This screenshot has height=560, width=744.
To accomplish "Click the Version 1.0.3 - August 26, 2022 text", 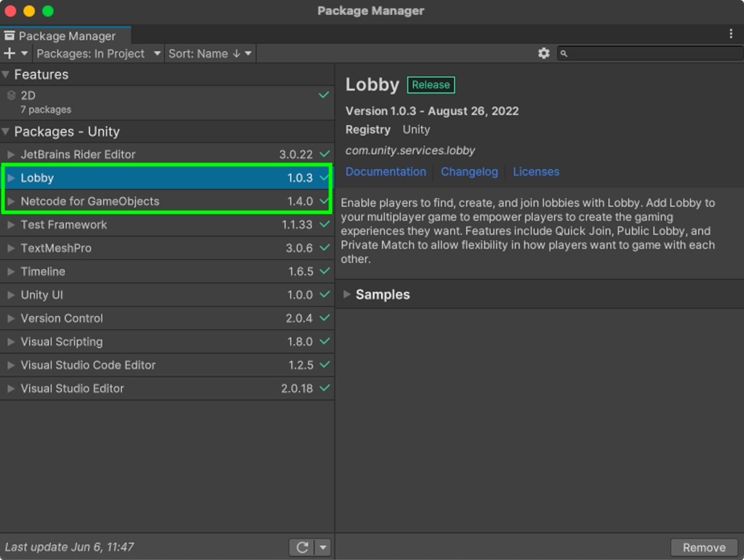I will 432,111.
